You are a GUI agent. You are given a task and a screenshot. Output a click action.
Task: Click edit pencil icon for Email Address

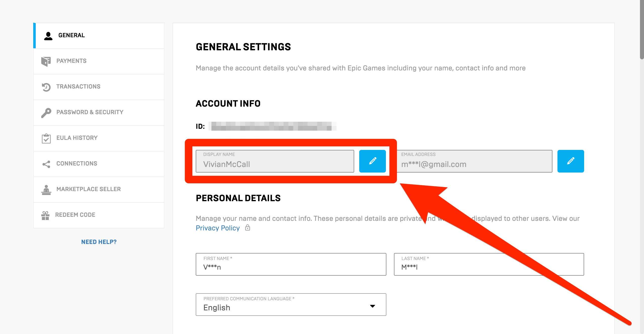(571, 161)
